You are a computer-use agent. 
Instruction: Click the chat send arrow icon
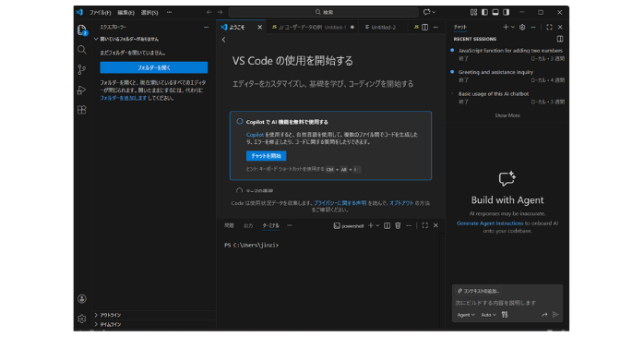point(555,315)
